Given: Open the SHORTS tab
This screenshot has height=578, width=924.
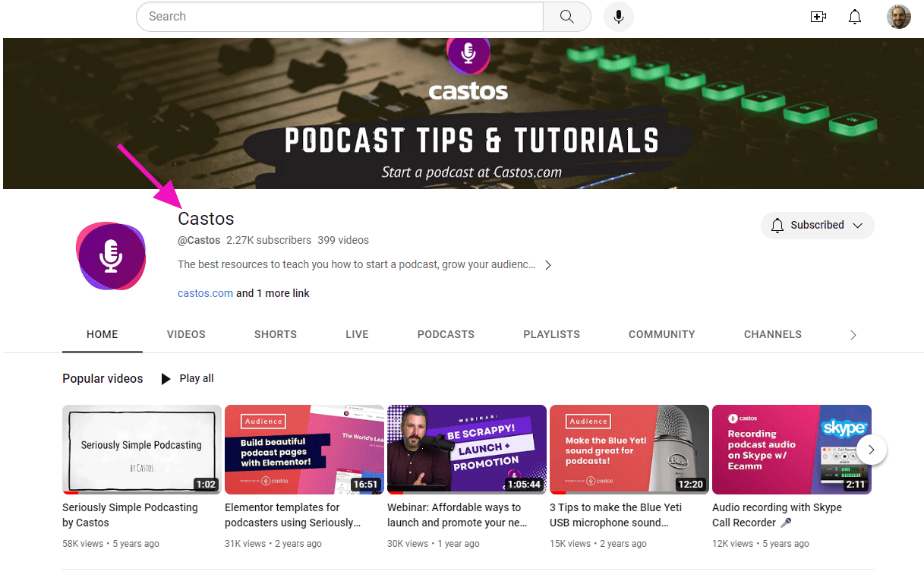Looking at the screenshot, I should point(276,334).
